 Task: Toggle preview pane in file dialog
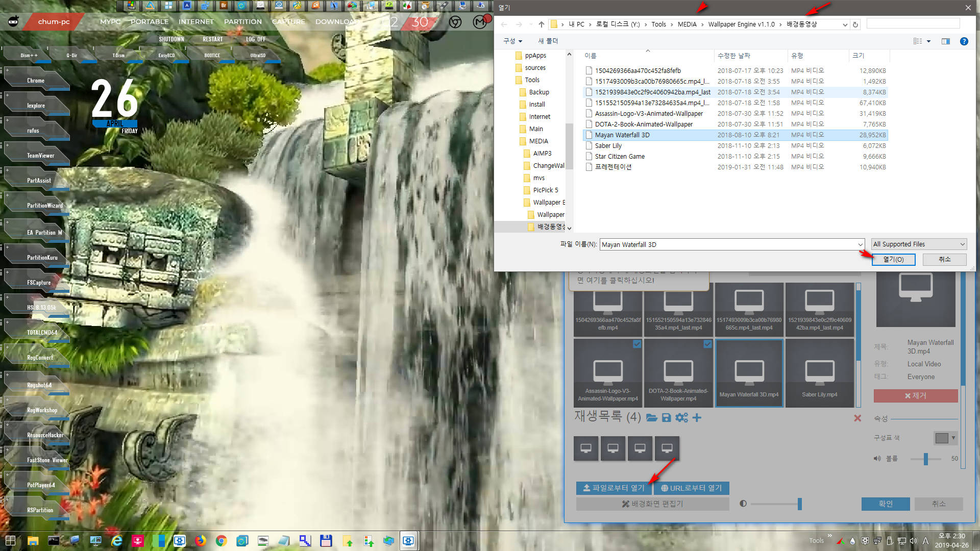[x=946, y=41]
